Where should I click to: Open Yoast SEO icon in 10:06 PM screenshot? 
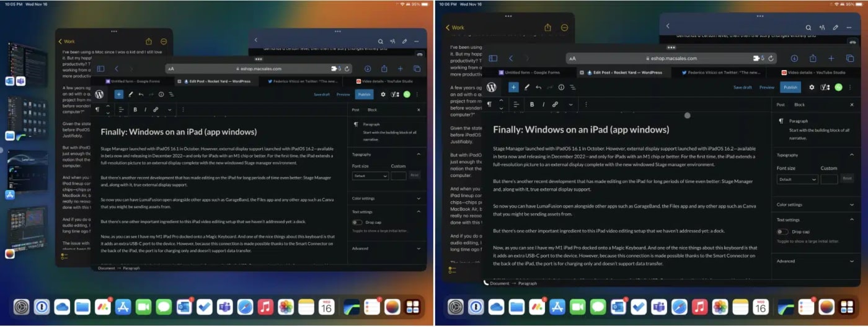[x=825, y=87]
